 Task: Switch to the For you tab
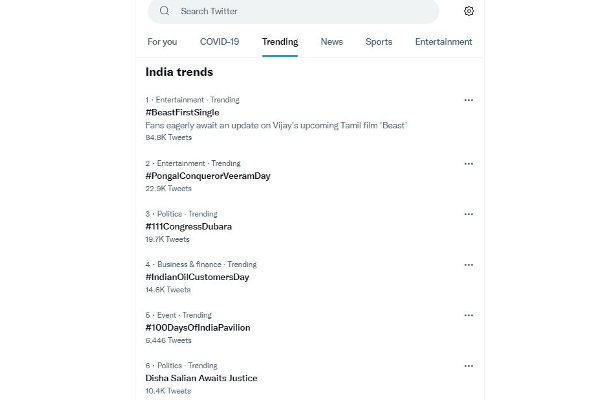(x=162, y=42)
